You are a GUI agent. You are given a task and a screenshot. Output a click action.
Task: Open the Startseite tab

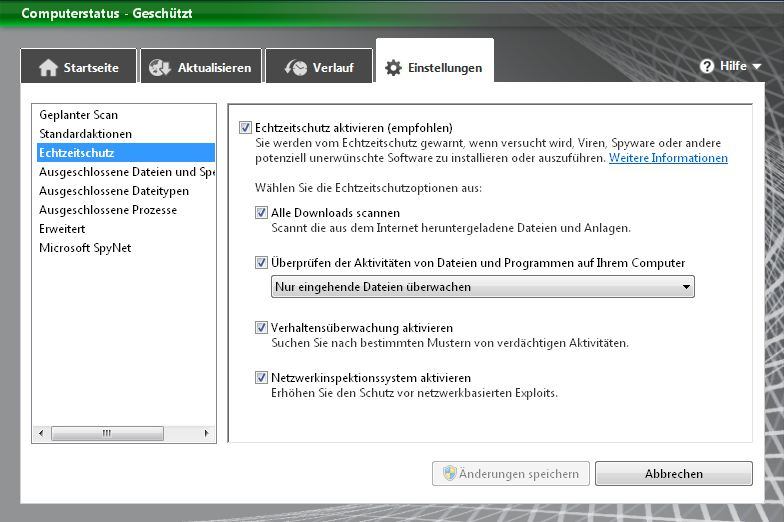pyautogui.click(x=78, y=66)
